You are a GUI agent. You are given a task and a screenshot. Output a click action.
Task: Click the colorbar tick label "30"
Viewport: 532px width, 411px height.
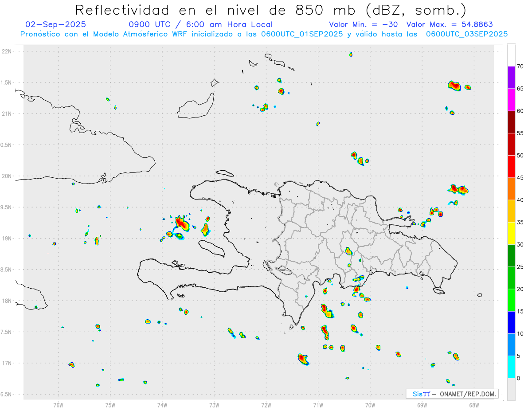pyautogui.click(x=520, y=245)
